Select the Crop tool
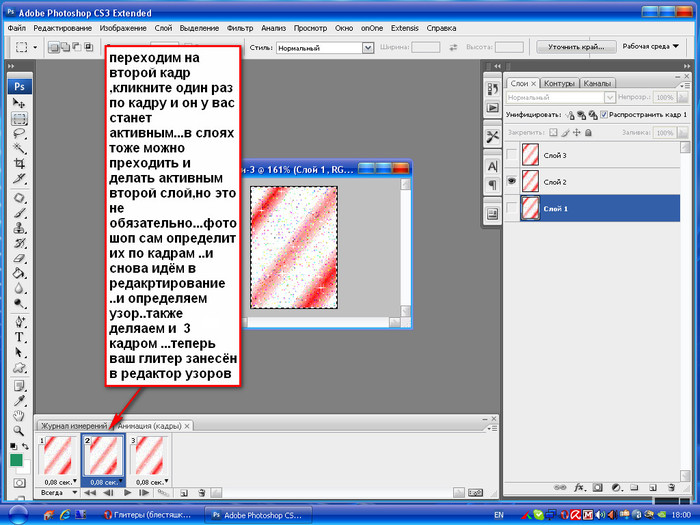This screenshot has width=700, height=525. pos(19,163)
